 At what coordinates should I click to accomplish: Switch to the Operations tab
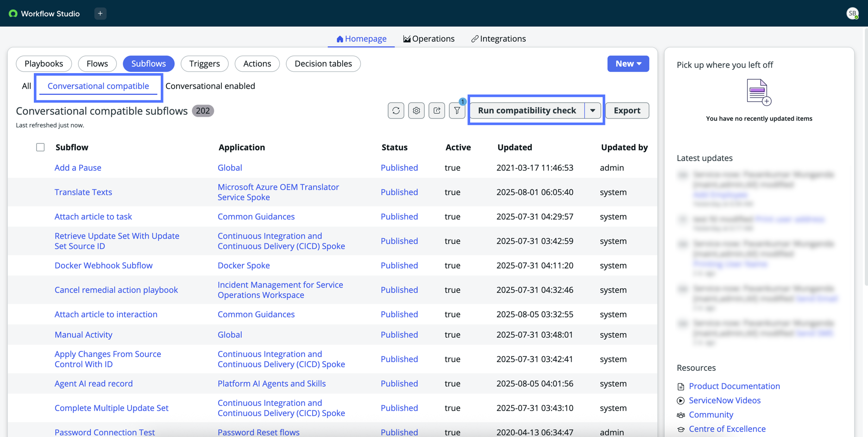429,39
